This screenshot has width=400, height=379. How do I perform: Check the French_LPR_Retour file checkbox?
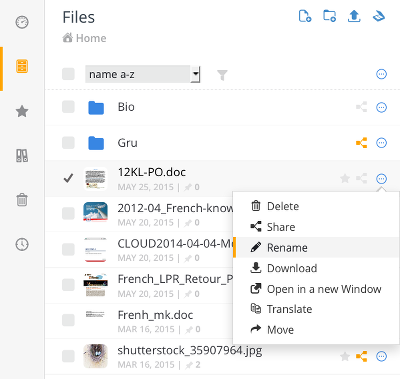pos(68,285)
